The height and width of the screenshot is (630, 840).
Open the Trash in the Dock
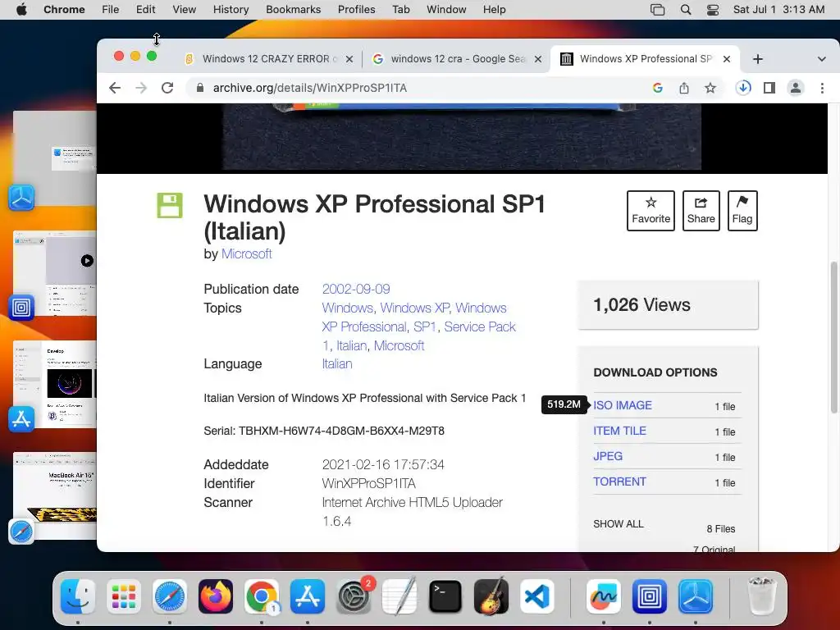click(761, 596)
